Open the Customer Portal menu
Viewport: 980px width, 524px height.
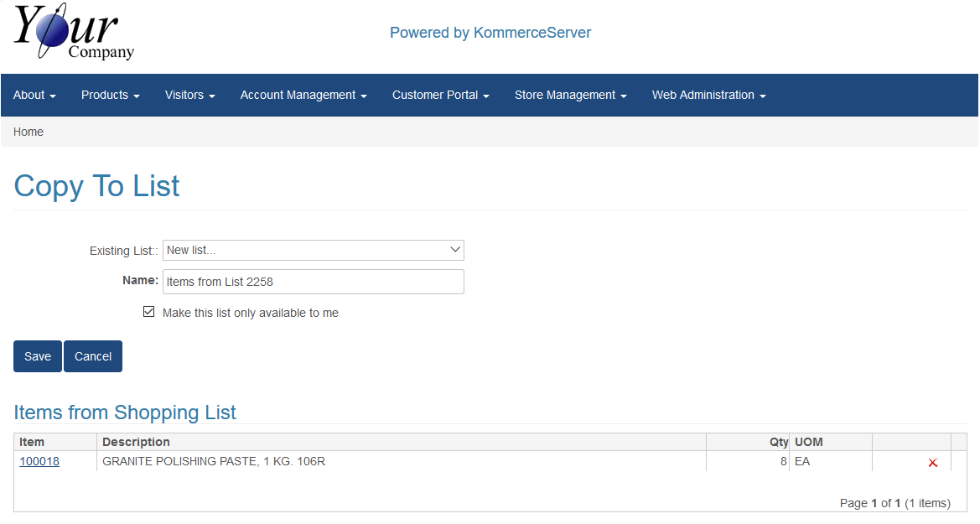point(440,96)
